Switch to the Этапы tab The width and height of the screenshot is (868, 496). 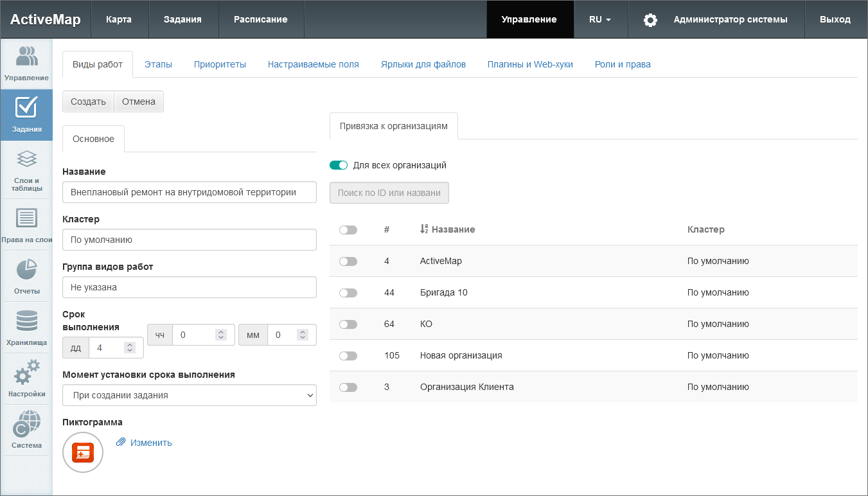coord(158,64)
